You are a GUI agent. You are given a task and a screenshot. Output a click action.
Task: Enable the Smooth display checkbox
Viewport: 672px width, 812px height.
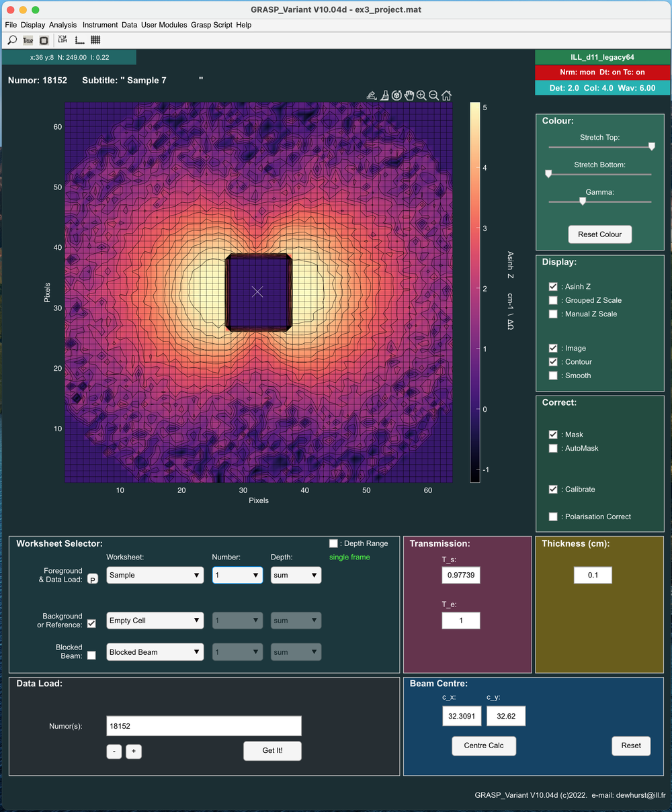point(553,376)
